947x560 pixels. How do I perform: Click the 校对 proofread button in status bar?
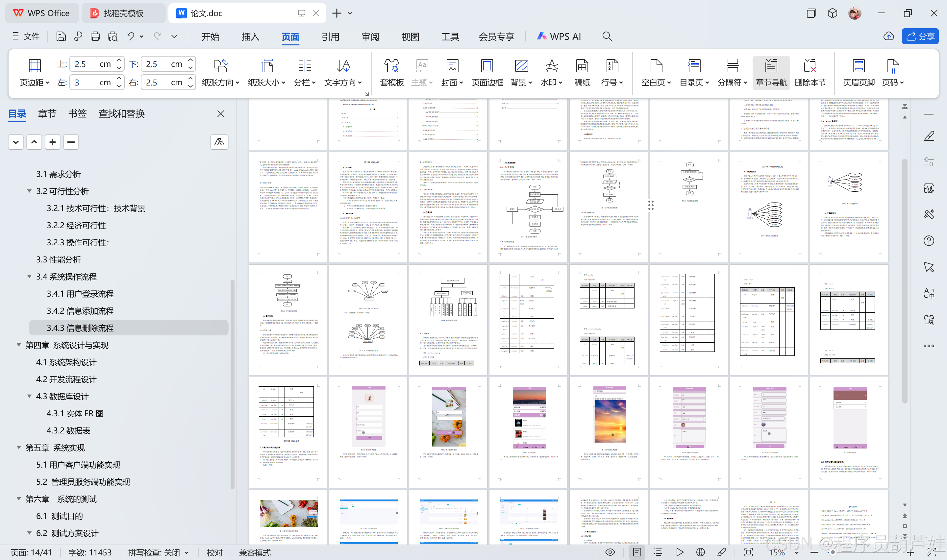click(214, 552)
